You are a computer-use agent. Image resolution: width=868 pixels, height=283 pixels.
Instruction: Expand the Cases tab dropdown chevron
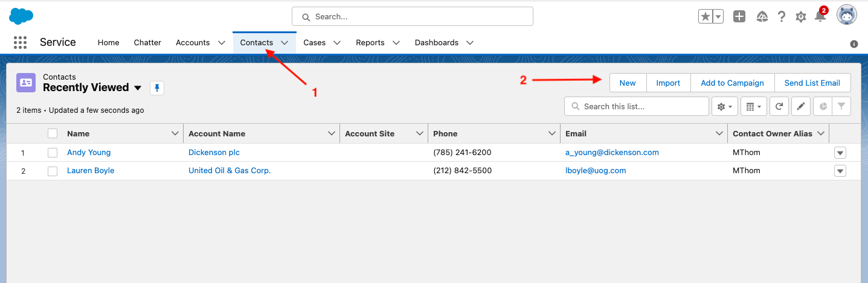[337, 43]
